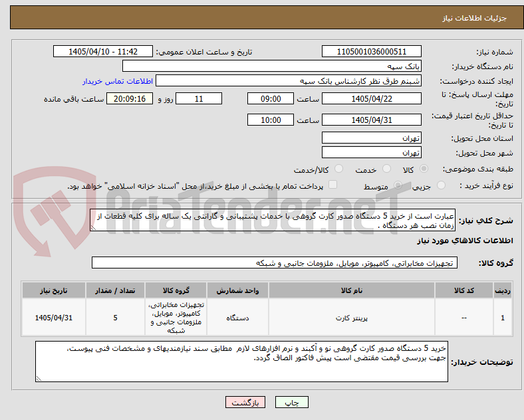Click the resize grip of توضیحات خریدار textarea
This screenshot has height=420, width=524.
(39, 379)
